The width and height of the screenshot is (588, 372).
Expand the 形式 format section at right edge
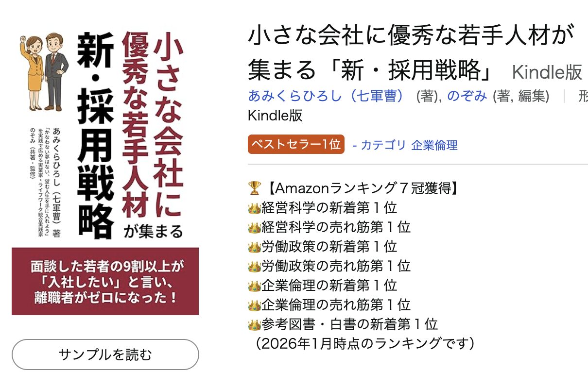pyautogui.click(x=583, y=96)
